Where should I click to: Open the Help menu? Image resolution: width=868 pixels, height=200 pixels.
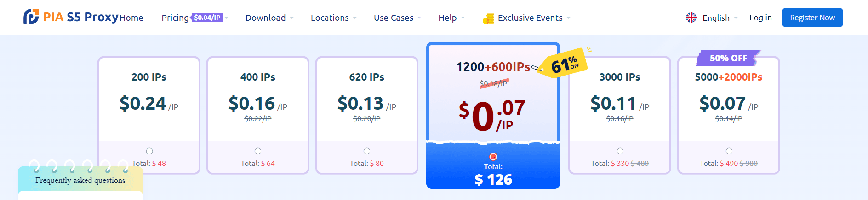[x=451, y=18]
